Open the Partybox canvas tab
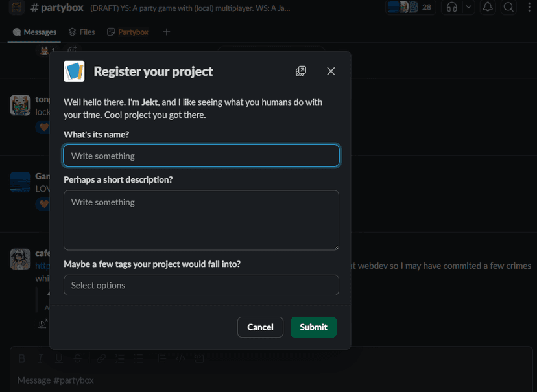537x392 pixels. (x=128, y=32)
